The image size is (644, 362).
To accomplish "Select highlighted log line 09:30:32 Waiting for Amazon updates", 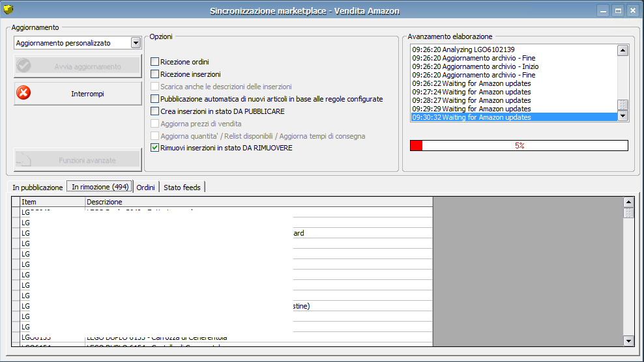I will 514,117.
